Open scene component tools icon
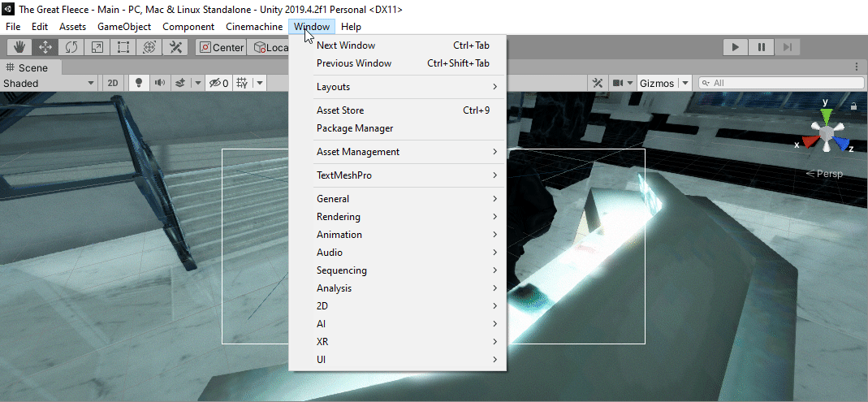The image size is (868, 402). pyautogui.click(x=598, y=83)
